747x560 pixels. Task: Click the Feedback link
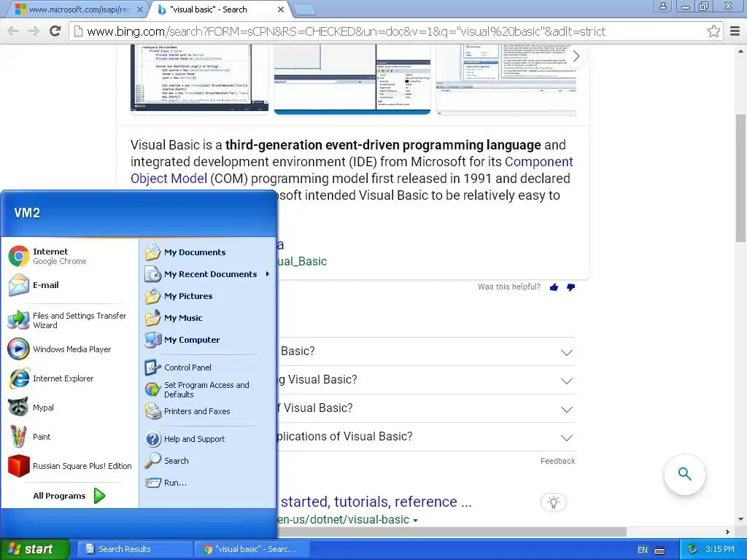click(x=557, y=461)
